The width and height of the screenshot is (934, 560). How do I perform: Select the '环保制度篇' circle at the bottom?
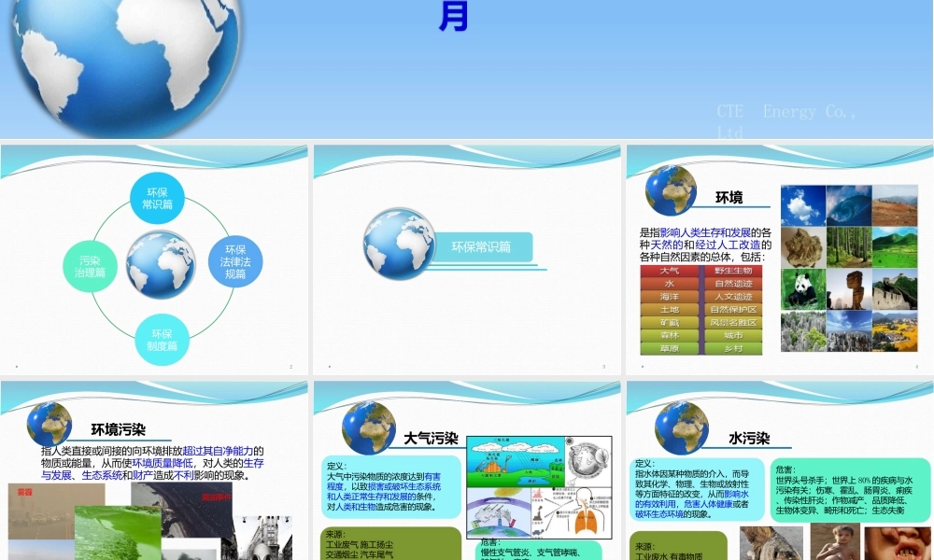coord(162,340)
